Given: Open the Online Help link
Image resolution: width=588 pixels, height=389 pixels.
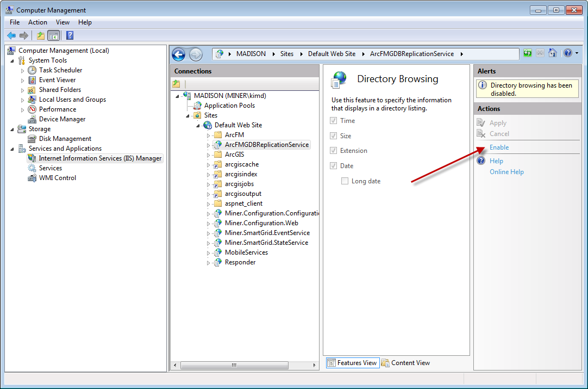Looking at the screenshot, I should tap(506, 172).
